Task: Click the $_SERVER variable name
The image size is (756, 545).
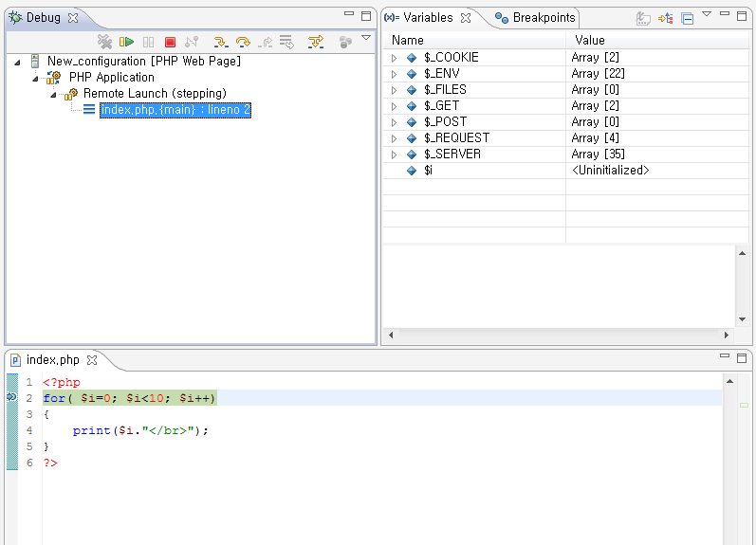Action: pyautogui.click(x=452, y=154)
